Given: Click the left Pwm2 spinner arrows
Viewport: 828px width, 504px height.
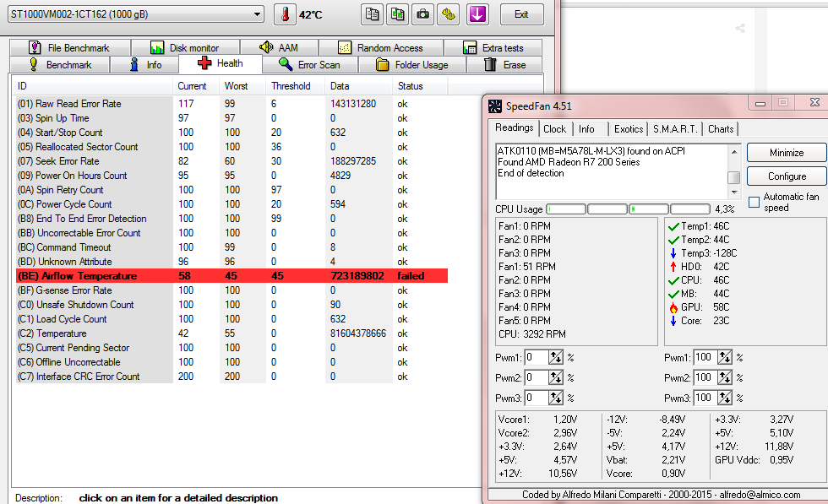Looking at the screenshot, I should (556, 377).
